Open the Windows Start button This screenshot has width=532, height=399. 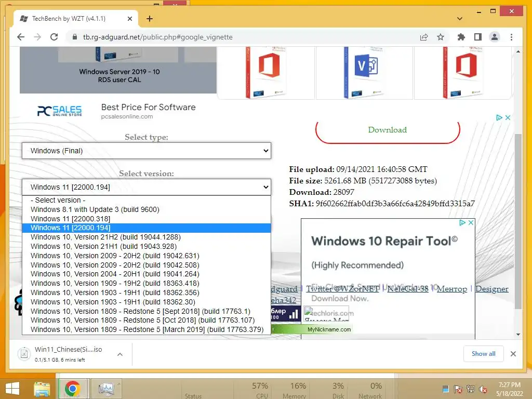click(x=12, y=389)
